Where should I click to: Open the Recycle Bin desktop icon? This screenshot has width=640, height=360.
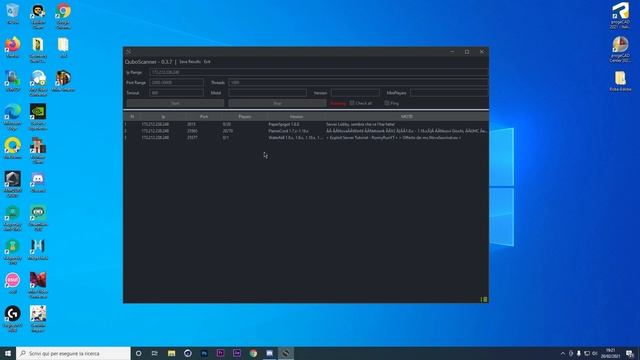[x=13, y=13]
